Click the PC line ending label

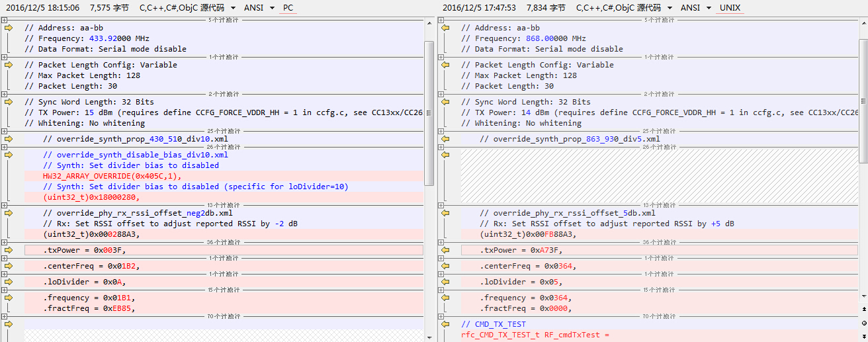pyautogui.click(x=288, y=8)
